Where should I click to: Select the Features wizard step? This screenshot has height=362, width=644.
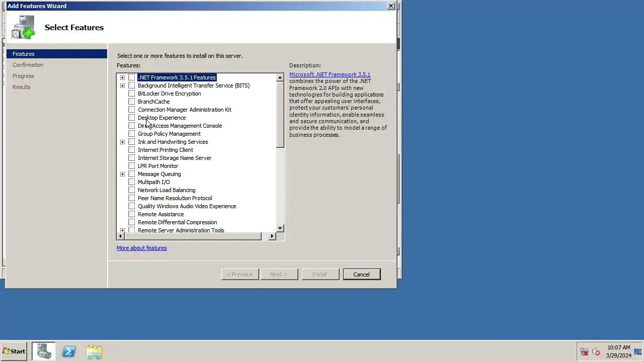coord(57,54)
